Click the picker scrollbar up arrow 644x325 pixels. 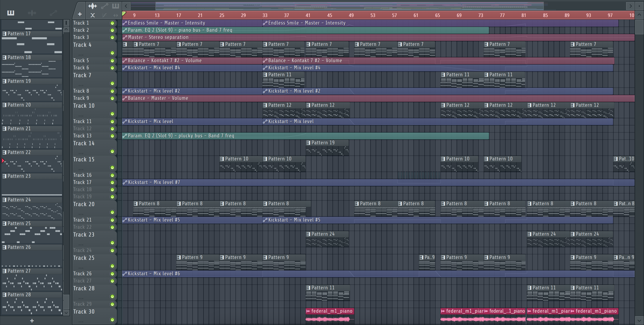[66, 29]
